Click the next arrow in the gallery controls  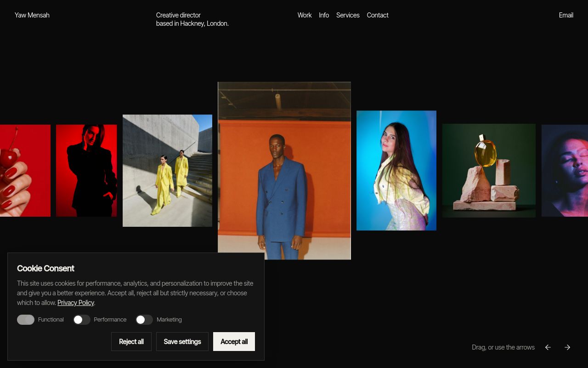pos(567,347)
